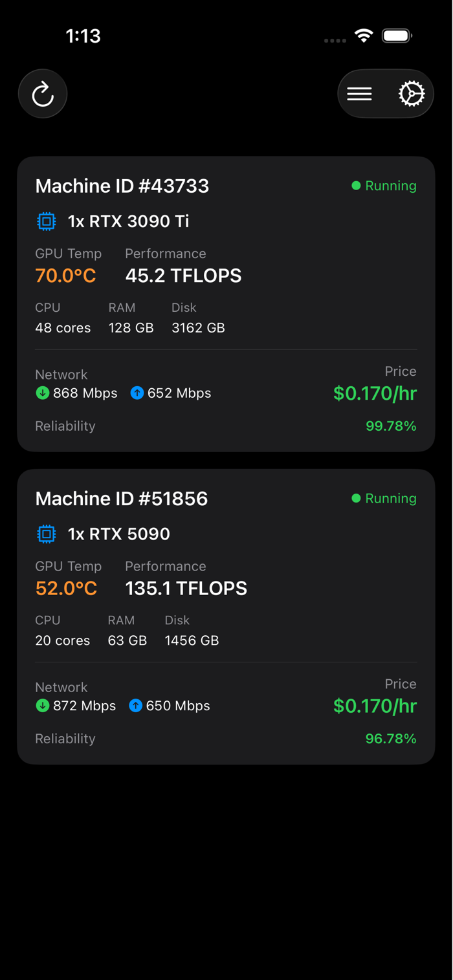The width and height of the screenshot is (453, 980).
Task: Tap the 96.78% reliability value
Action: (x=391, y=738)
